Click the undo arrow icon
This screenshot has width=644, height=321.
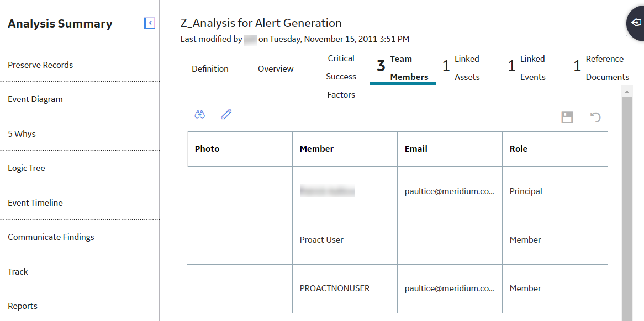click(595, 117)
